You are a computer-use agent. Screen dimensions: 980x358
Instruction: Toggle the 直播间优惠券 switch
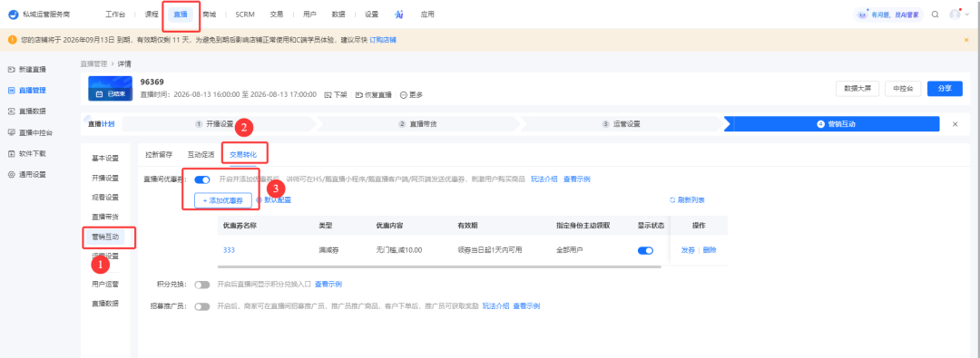[201, 179]
